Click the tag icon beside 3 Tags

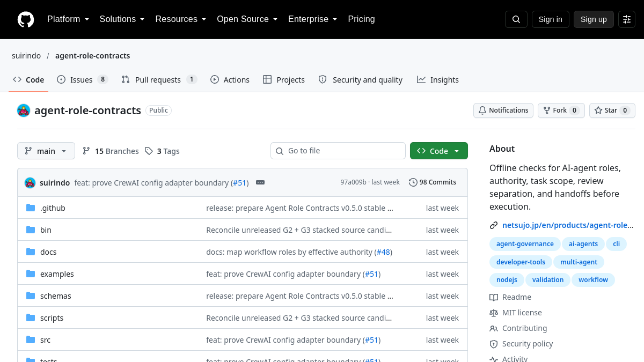(x=149, y=151)
